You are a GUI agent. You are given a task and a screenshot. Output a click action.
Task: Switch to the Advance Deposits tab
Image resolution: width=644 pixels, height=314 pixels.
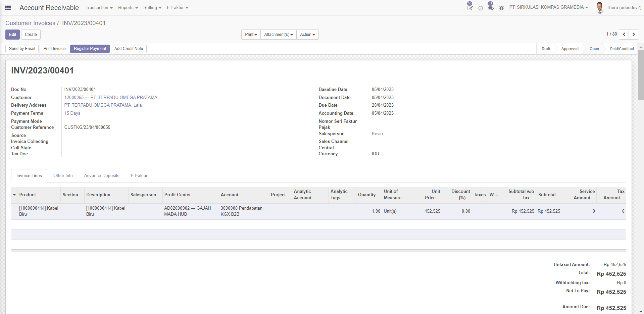tap(102, 176)
